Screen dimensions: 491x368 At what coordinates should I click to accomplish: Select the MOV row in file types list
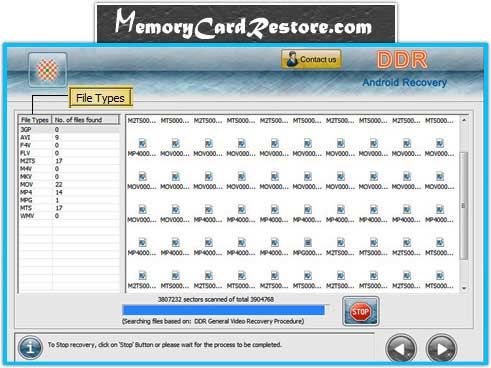point(69,184)
